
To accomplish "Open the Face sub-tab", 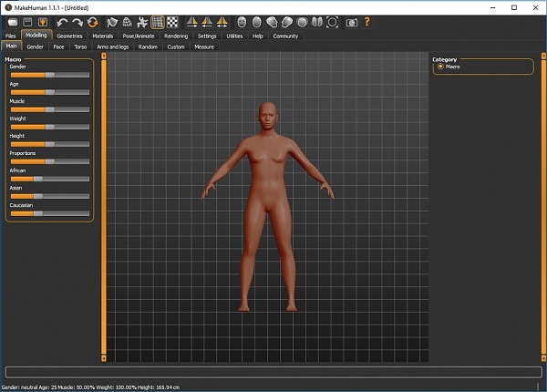I will (58, 46).
